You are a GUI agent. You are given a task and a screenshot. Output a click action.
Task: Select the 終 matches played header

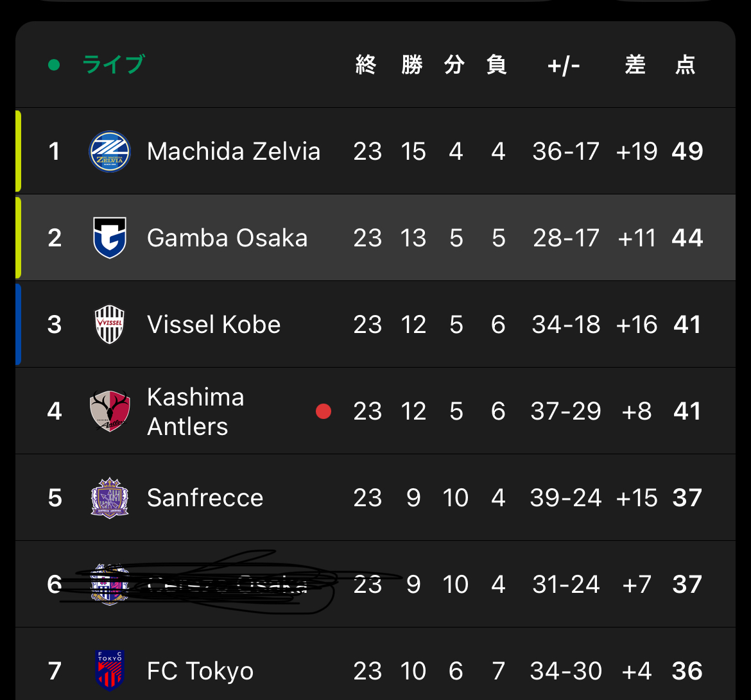pos(366,65)
